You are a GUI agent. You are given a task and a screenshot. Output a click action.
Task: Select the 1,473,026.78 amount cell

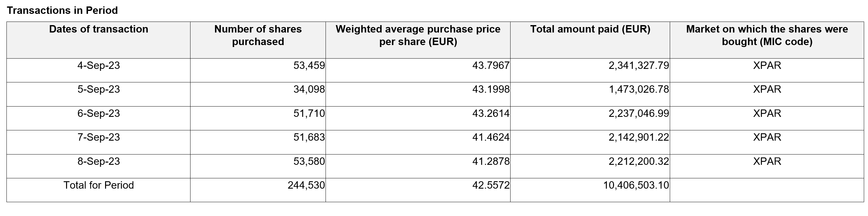pyautogui.click(x=639, y=89)
